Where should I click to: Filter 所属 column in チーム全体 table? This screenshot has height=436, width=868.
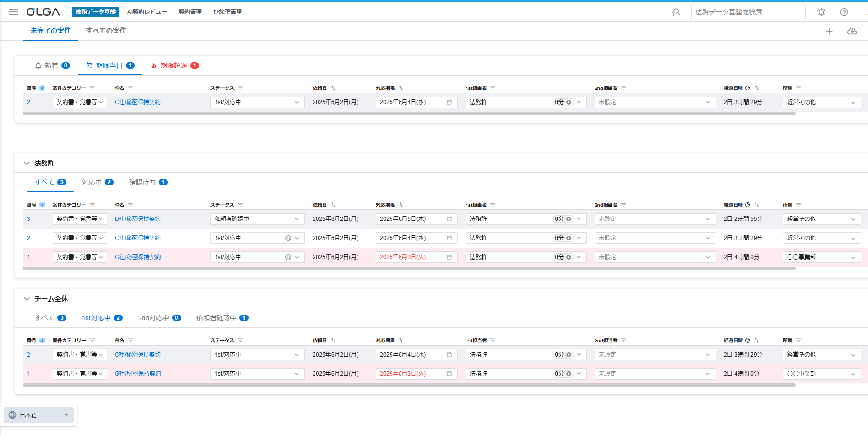coord(799,340)
